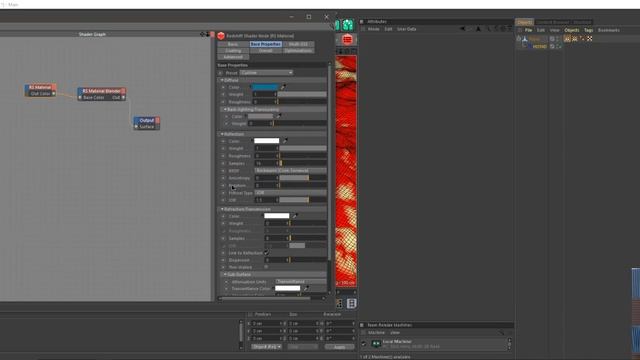
Task: Click the red Redshift shader node icon
Action: 221,36
